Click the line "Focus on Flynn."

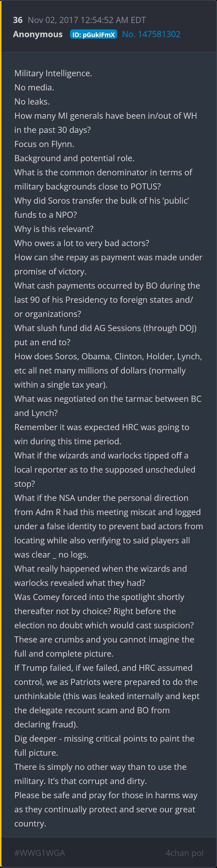pyautogui.click(x=44, y=144)
